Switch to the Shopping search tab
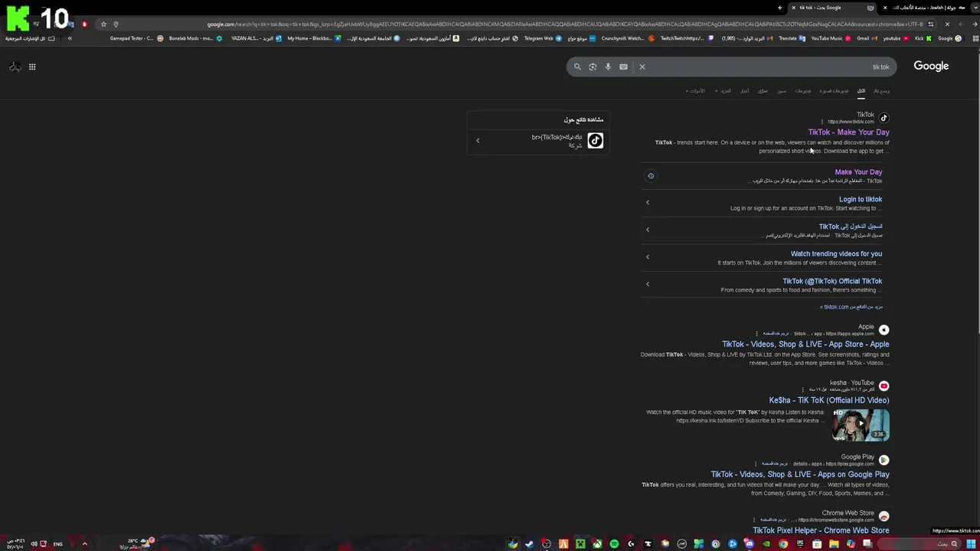 763,91
